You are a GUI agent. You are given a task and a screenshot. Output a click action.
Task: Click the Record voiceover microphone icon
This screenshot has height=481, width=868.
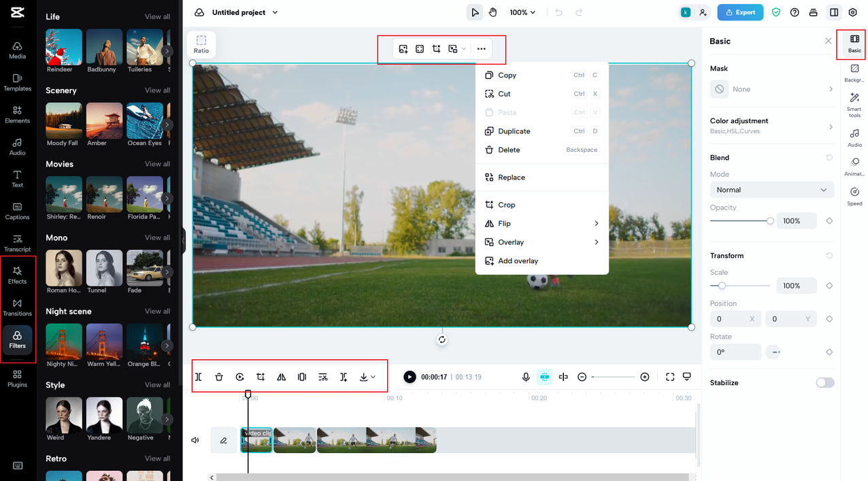[526, 377]
